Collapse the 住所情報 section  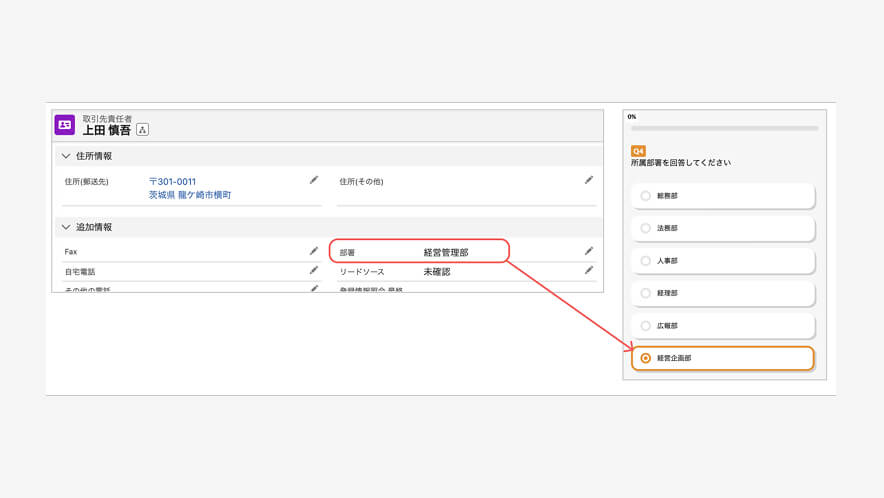[x=66, y=156]
